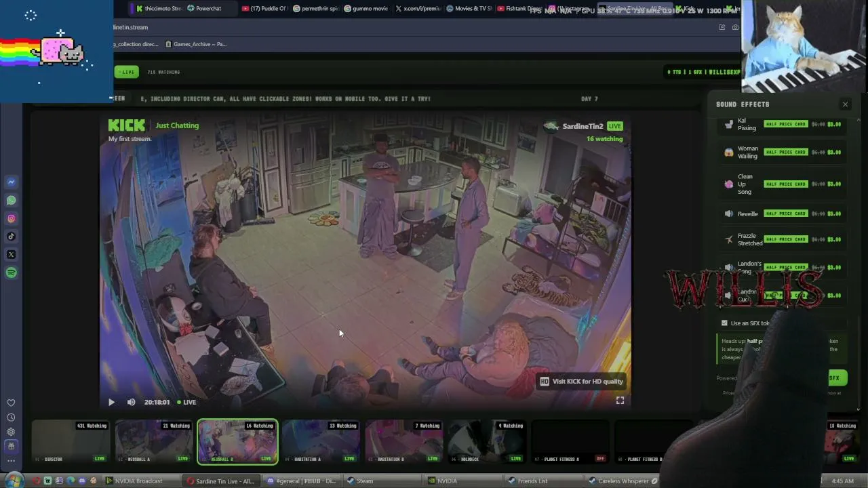Image resolution: width=868 pixels, height=488 pixels.
Task: Click the address bar URL field
Action: coord(407,27)
